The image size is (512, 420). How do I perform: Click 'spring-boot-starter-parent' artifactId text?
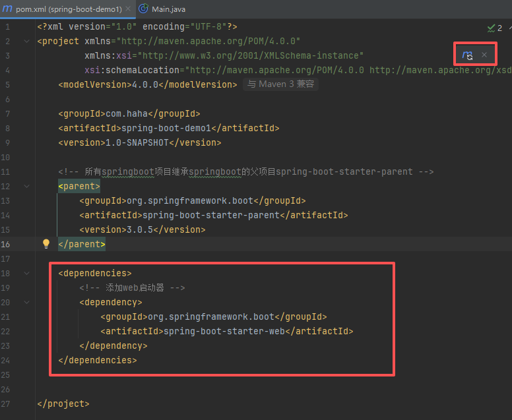tap(211, 215)
